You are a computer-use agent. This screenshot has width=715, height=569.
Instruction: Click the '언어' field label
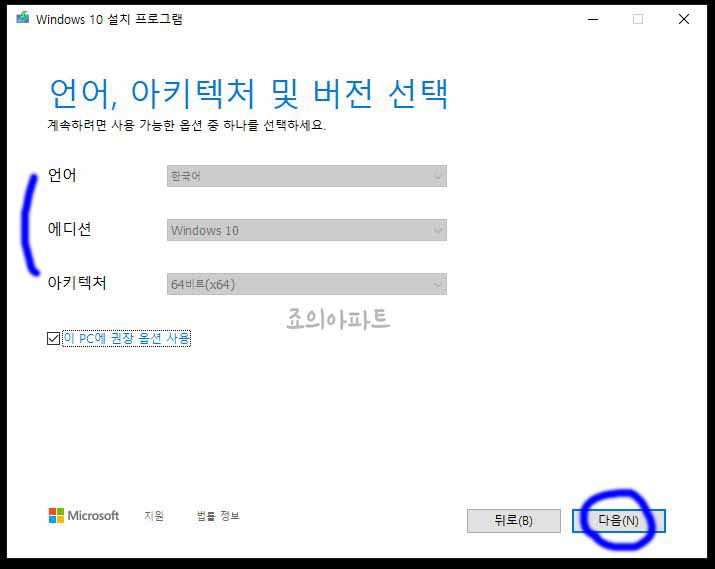point(62,175)
